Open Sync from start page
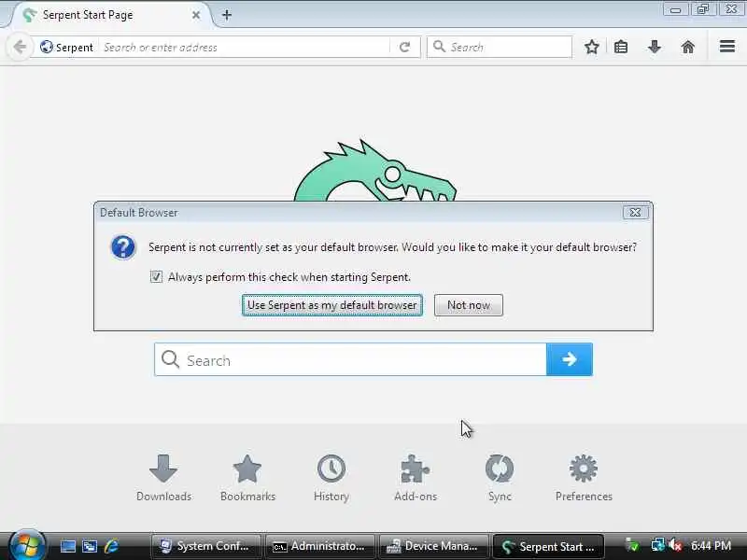Screen dimensions: 747x560 click(500, 478)
